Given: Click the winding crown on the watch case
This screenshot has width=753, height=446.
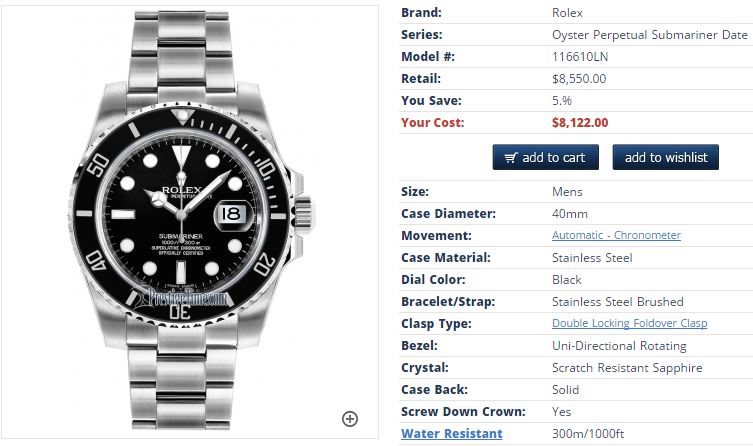Looking at the screenshot, I should tap(297, 212).
